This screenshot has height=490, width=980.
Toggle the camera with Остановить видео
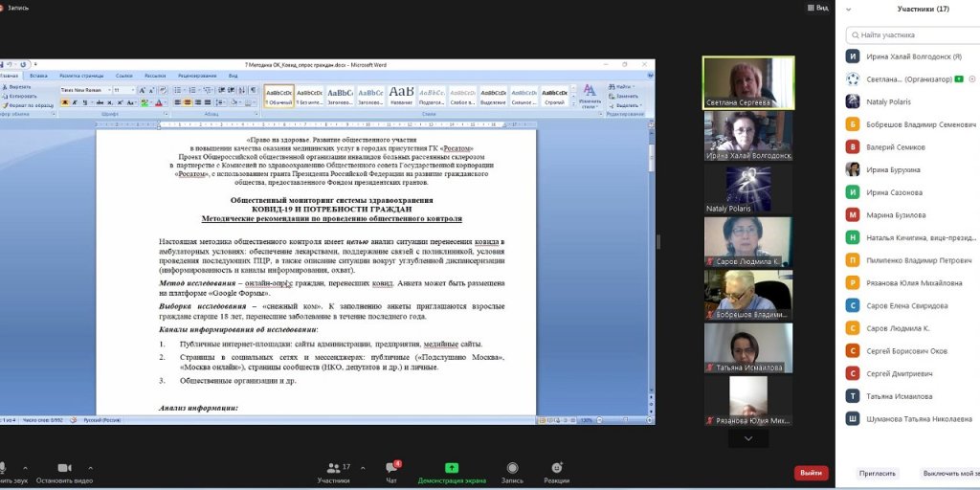(64, 468)
